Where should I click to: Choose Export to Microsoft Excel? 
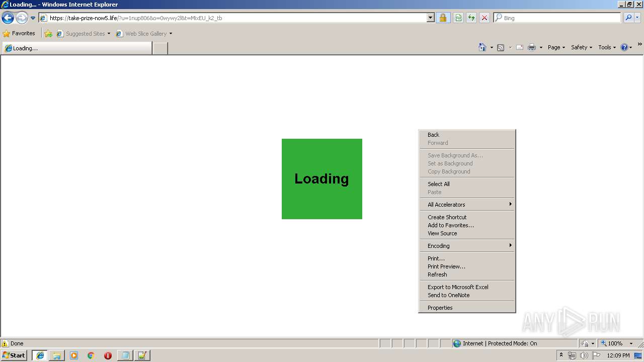[x=467, y=287]
